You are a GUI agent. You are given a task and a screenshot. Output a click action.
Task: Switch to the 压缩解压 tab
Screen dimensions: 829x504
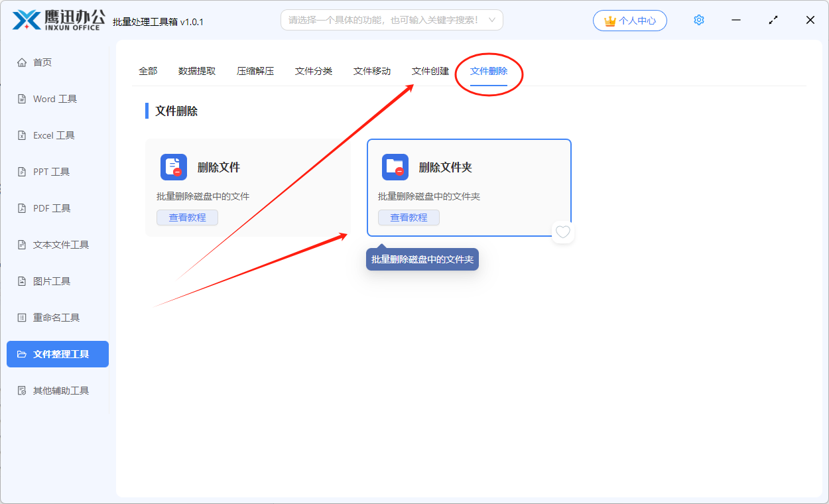coord(255,71)
